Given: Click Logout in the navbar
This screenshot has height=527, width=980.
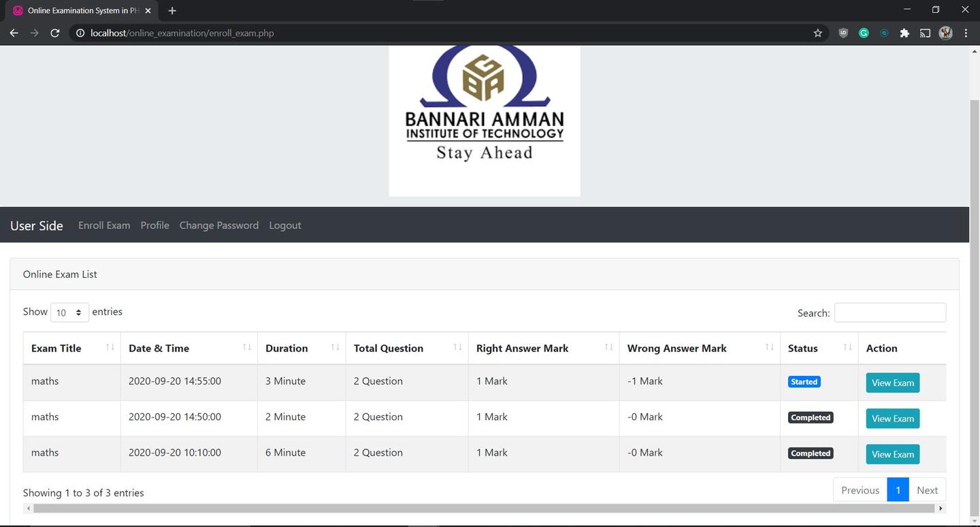Looking at the screenshot, I should point(285,225).
